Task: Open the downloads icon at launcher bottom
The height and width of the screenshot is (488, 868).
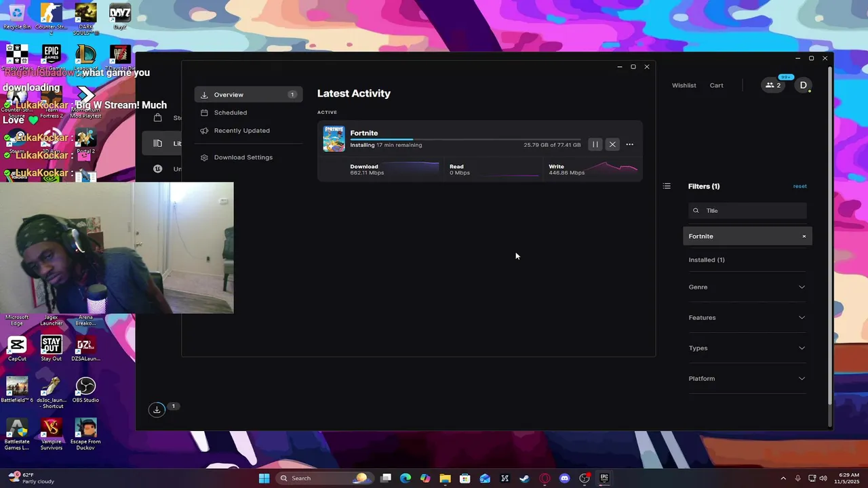Action: coord(157,409)
